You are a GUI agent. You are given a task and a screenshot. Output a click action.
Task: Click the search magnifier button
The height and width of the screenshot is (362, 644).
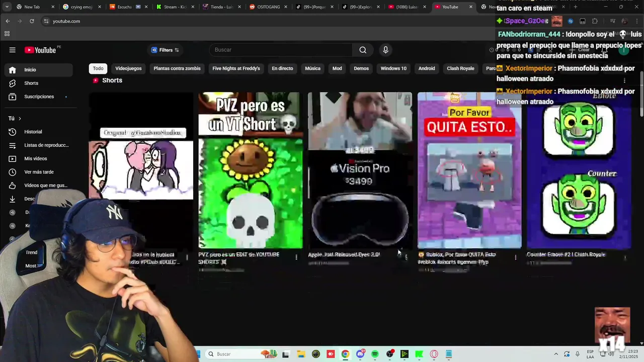[x=363, y=50]
